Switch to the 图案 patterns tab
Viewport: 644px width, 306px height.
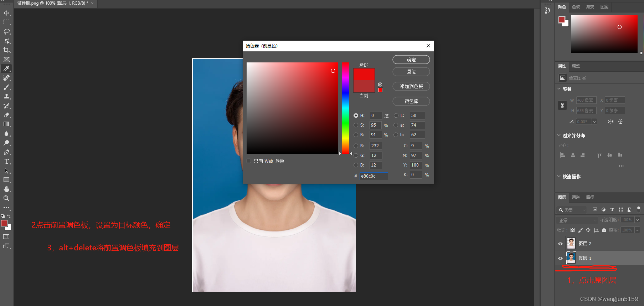(x=604, y=7)
